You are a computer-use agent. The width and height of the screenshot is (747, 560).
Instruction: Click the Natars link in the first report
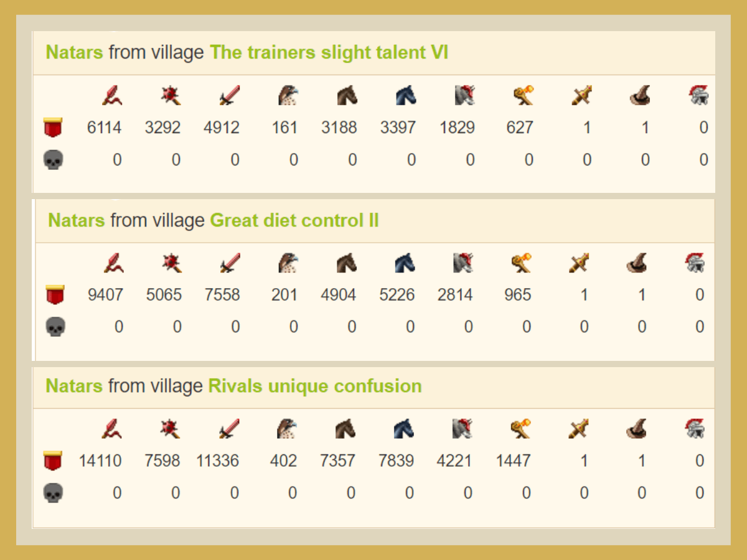(x=75, y=52)
